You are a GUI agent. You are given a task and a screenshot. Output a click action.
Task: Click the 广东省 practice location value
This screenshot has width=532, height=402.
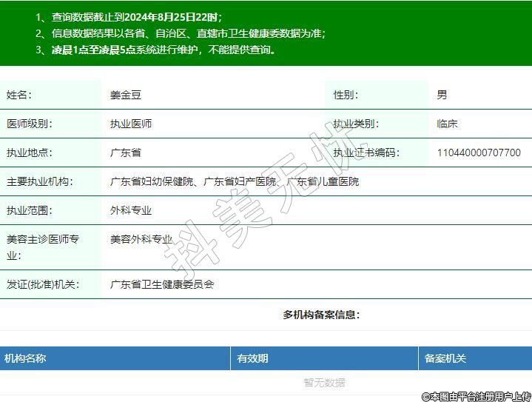(x=125, y=153)
